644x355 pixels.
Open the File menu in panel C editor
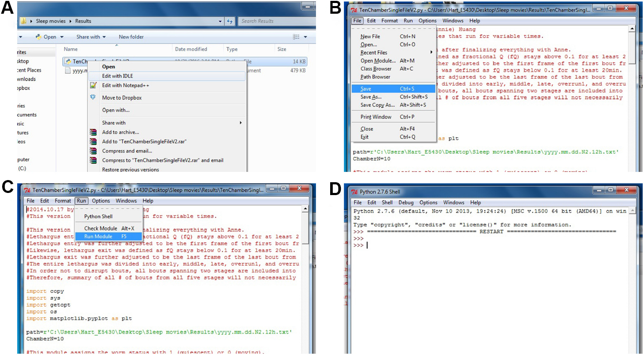(x=31, y=201)
